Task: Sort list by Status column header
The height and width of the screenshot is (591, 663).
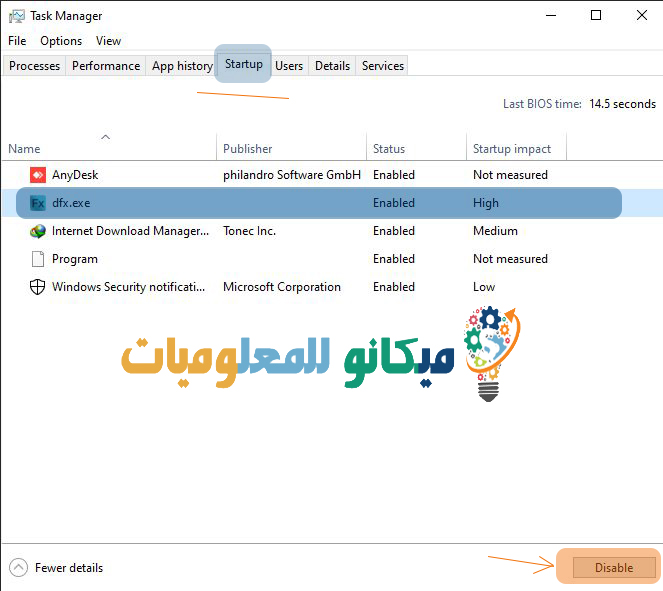Action: coord(389,149)
